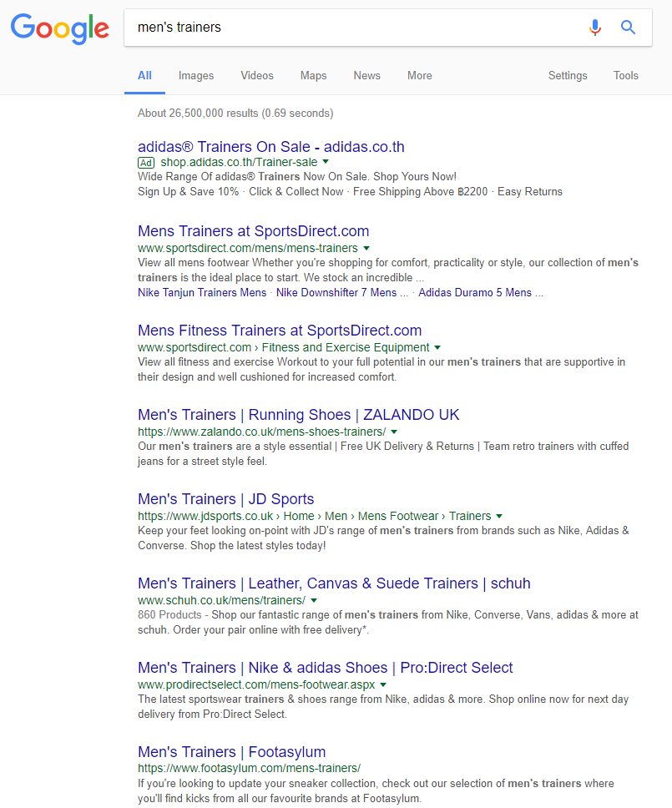672x808 pixels.
Task: Open the More menu
Action: 419,75
